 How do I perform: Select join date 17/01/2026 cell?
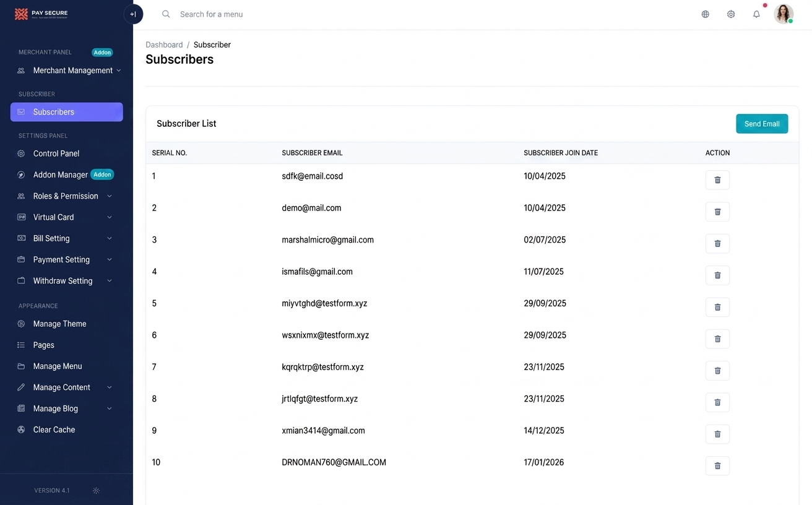(544, 462)
